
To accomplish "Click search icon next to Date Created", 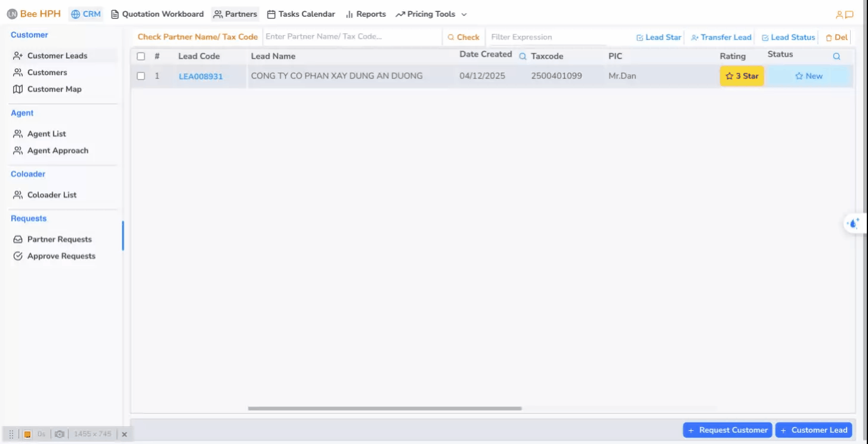I will click(x=523, y=56).
